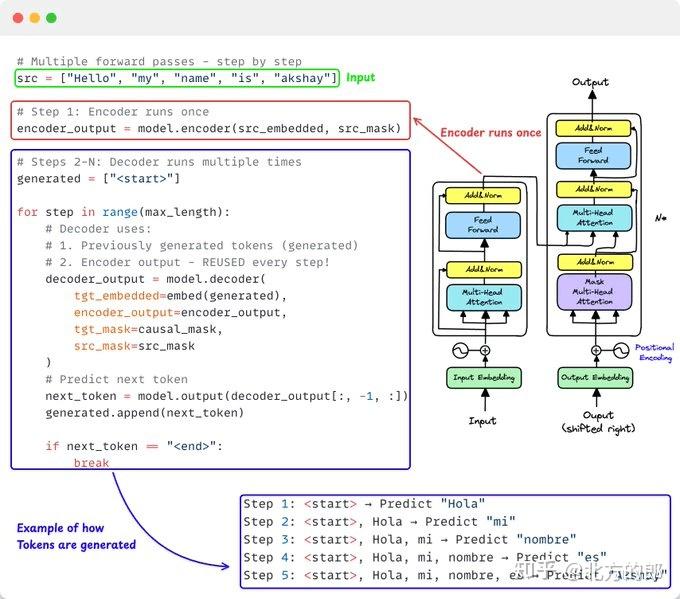Screen dimensions: 680x599
Task: Click the decoder plus adder circle
Action: [596, 350]
